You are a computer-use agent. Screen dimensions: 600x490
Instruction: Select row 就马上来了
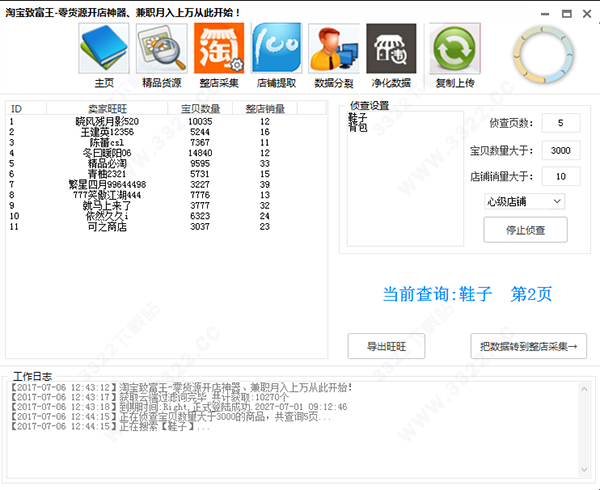pyautogui.click(x=166, y=205)
